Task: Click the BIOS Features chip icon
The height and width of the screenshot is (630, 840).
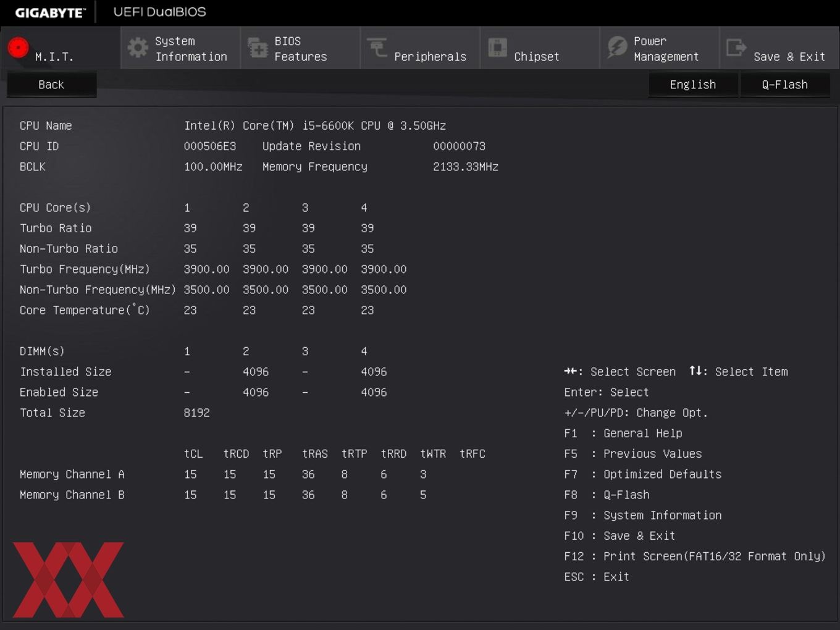Action: [x=257, y=48]
